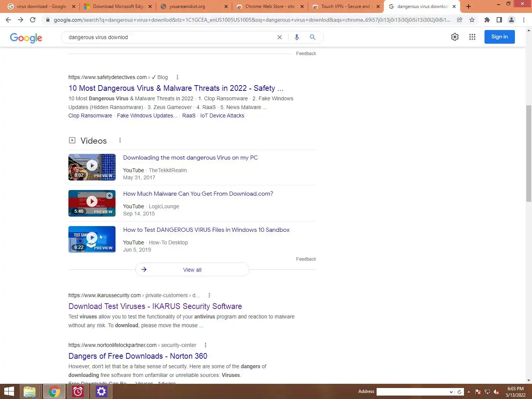Open 'Downloading the most dangerous Virus on my PC'
Viewport: 532px width, 399px height.
pos(190,158)
